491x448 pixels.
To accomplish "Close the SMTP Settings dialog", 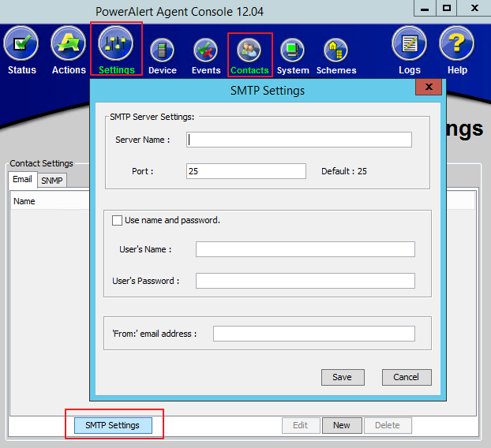I will pyautogui.click(x=429, y=87).
